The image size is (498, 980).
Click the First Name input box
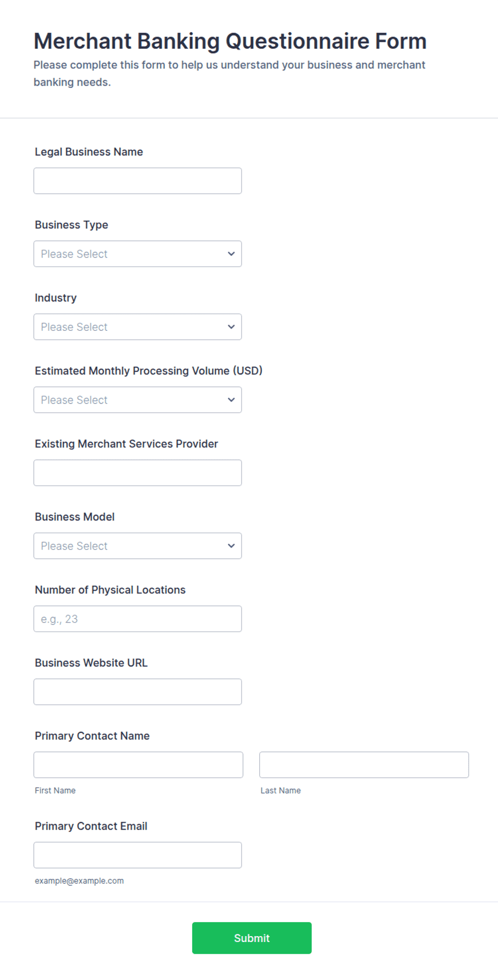(138, 765)
